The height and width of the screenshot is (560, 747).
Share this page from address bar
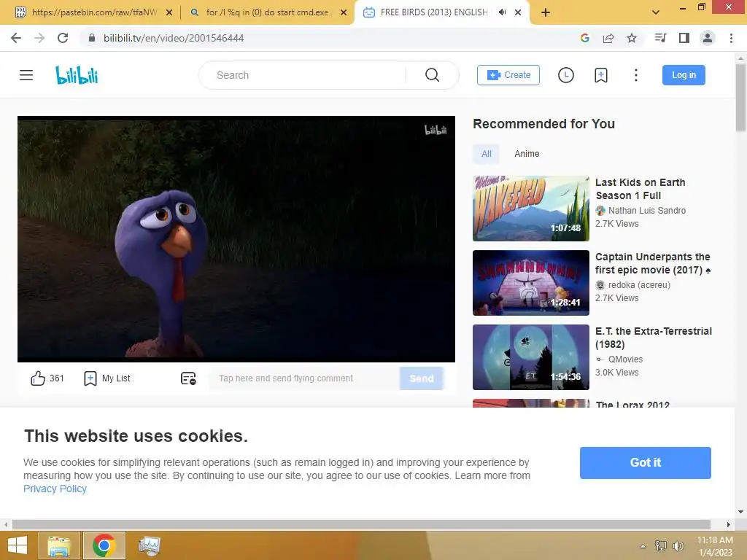pyautogui.click(x=608, y=38)
